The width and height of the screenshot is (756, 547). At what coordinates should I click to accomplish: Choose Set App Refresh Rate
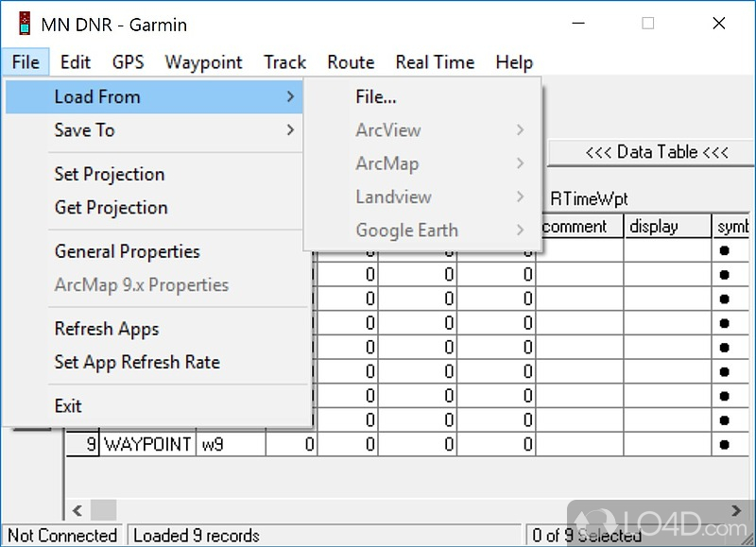click(x=137, y=362)
